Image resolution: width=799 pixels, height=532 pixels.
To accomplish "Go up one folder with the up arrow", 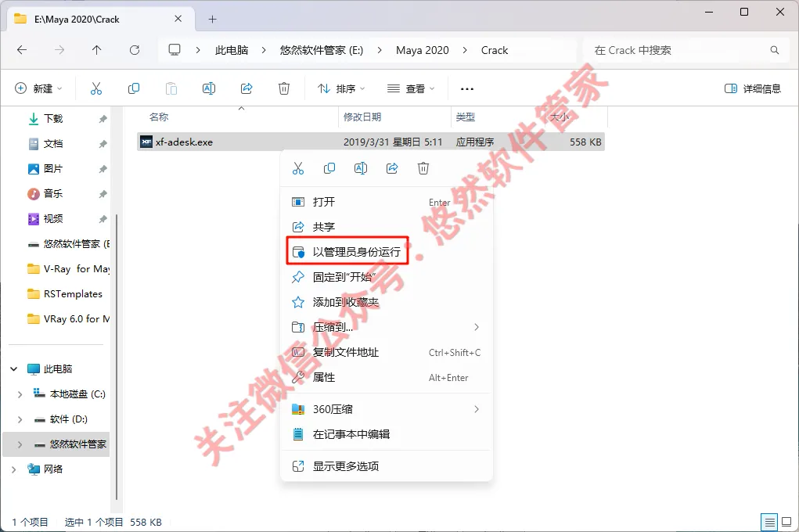I will click(97, 50).
